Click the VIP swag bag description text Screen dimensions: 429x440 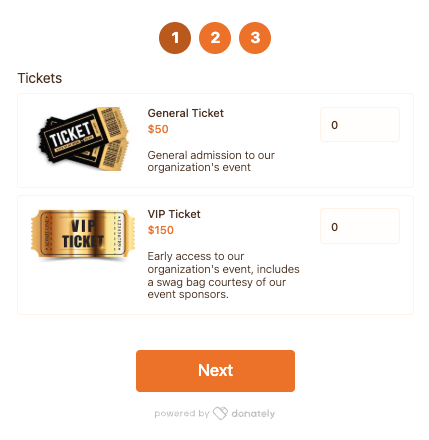(223, 275)
